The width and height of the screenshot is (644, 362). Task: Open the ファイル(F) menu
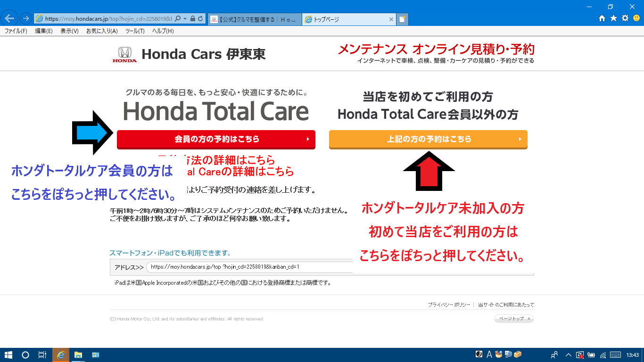point(16,31)
